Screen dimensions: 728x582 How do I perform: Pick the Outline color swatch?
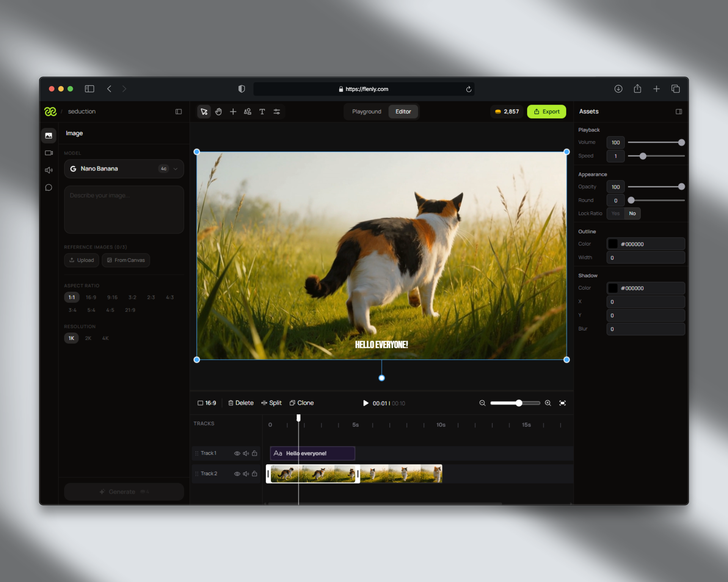tap(613, 244)
